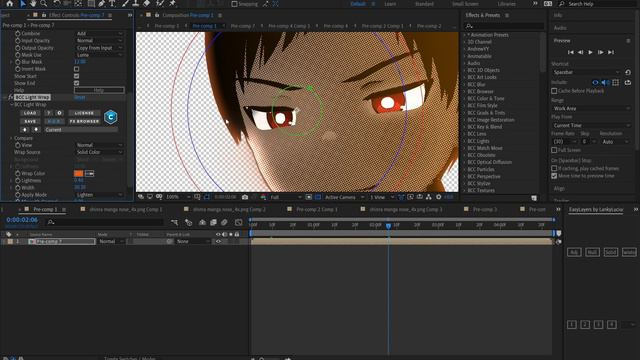Select the Selection arrow tool
This screenshot has width=640, height=360.
coord(23,4)
